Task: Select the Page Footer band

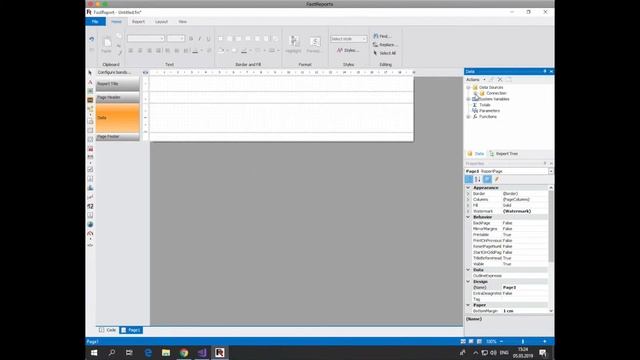Action: [118, 137]
